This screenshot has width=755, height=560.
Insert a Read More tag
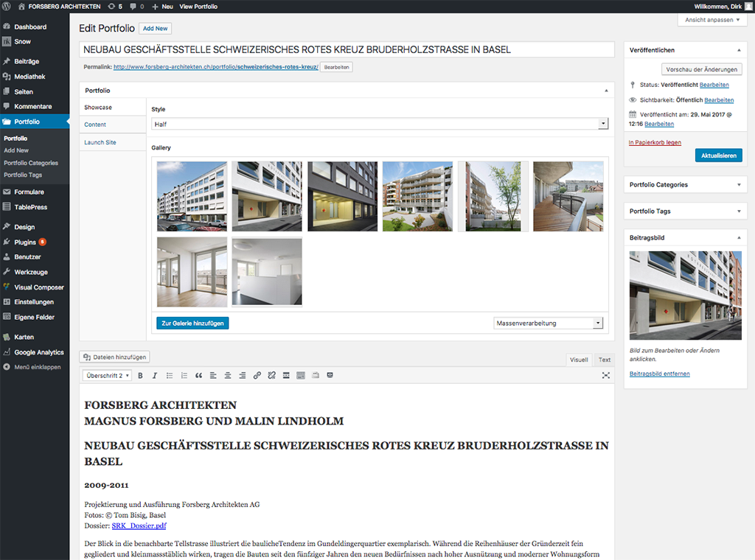point(286,376)
